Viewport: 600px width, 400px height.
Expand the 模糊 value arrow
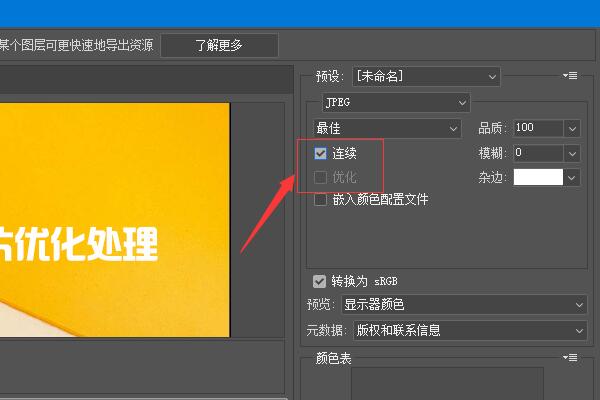pos(572,154)
